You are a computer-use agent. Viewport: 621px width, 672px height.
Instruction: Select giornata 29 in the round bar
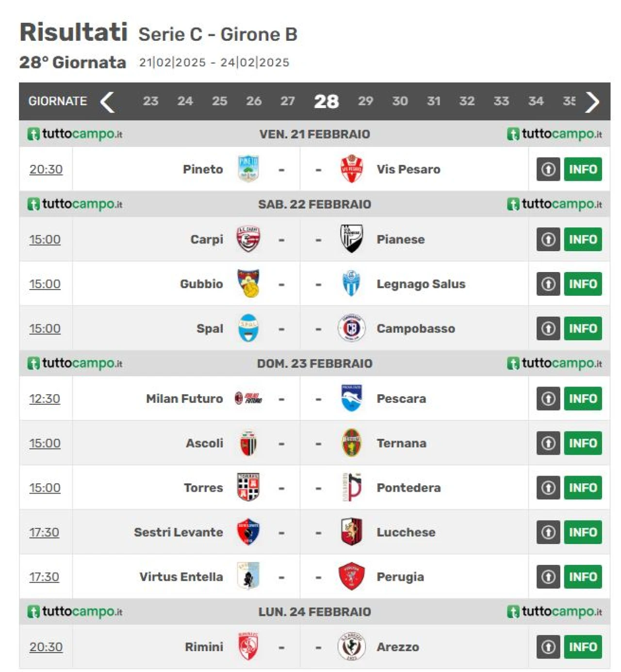pyautogui.click(x=365, y=101)
